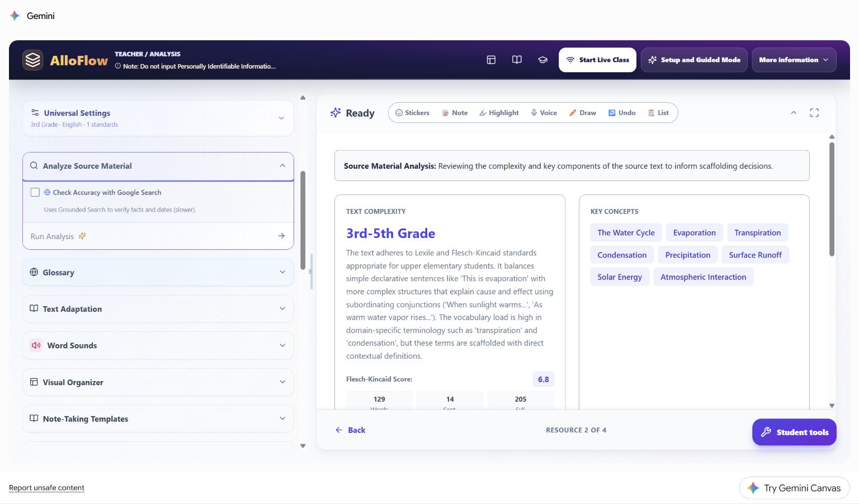859x504 pixels.
Task: Click the graduation cap icon in header
Action: coord(542,60)
